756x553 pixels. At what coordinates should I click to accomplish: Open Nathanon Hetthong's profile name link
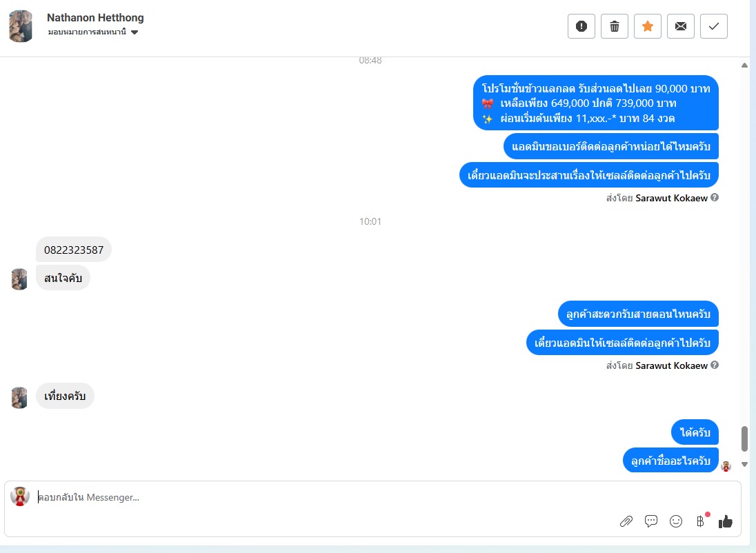(95, 18)
